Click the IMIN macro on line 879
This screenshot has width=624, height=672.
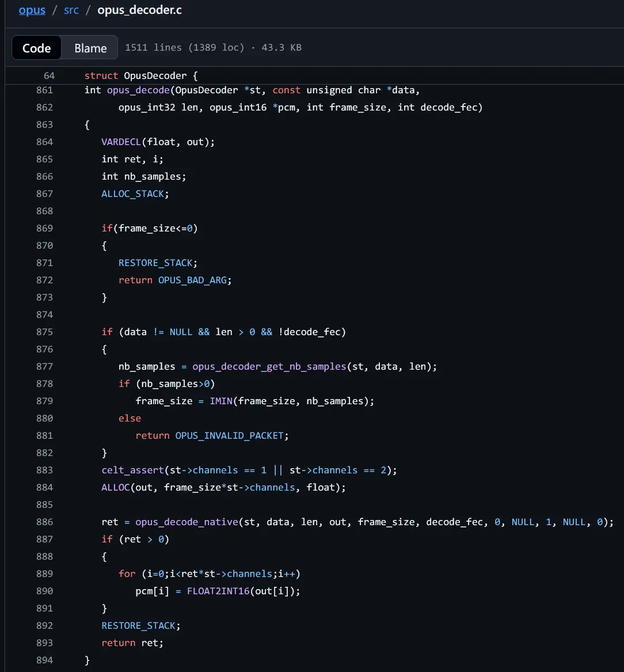click(x=220, y=401)
